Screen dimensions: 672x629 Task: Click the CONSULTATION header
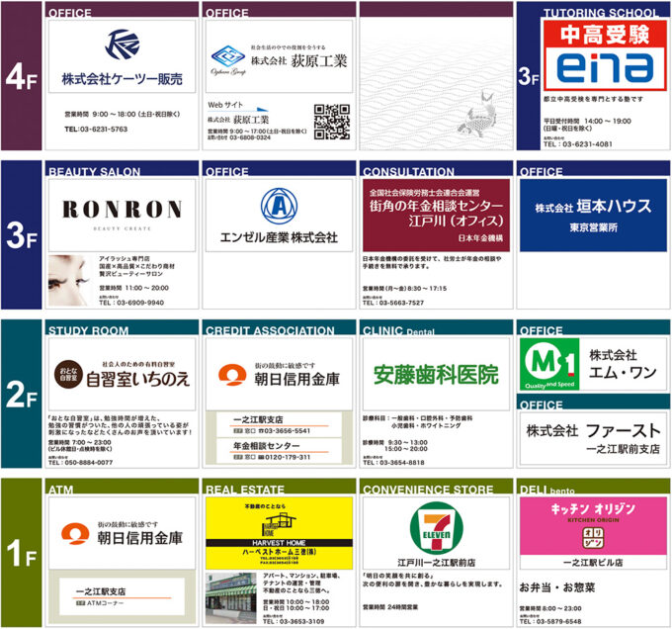coord(408,172)
